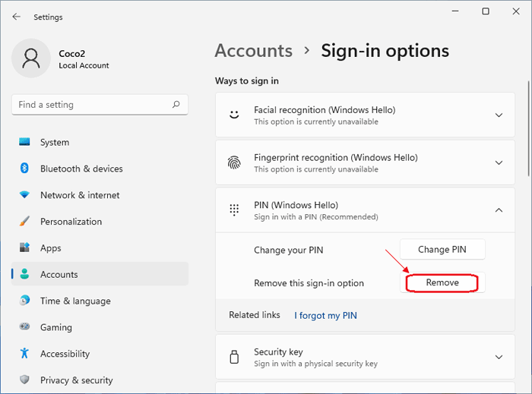Collapse the PIN (Windows Hello) chevron

click(499, 210)
